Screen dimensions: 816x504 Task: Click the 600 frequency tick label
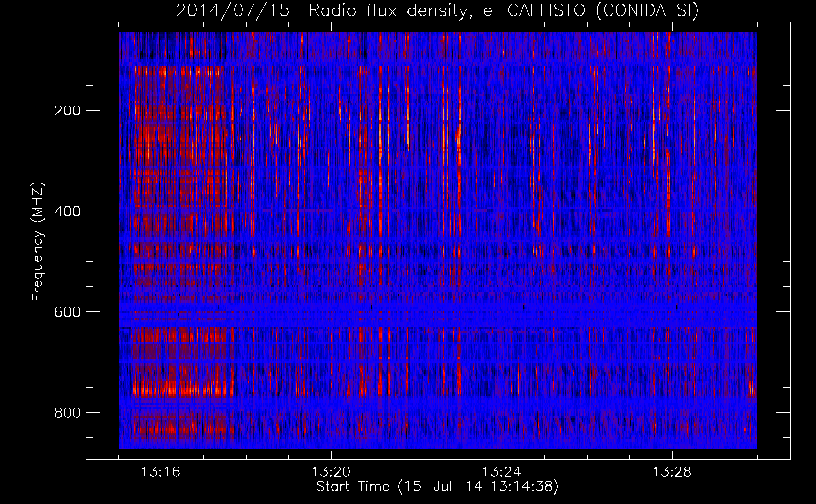[68, 312]
